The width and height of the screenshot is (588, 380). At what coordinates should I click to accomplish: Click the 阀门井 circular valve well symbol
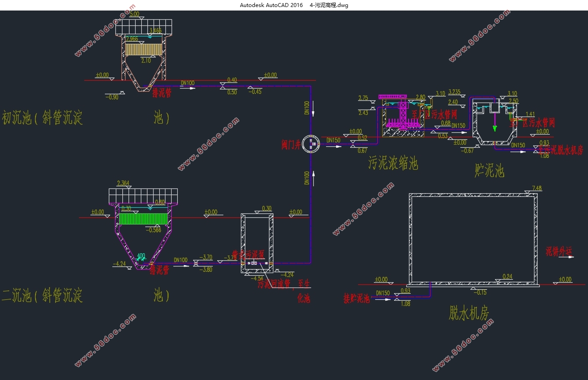pyautogui.click(x=312, y=143)
